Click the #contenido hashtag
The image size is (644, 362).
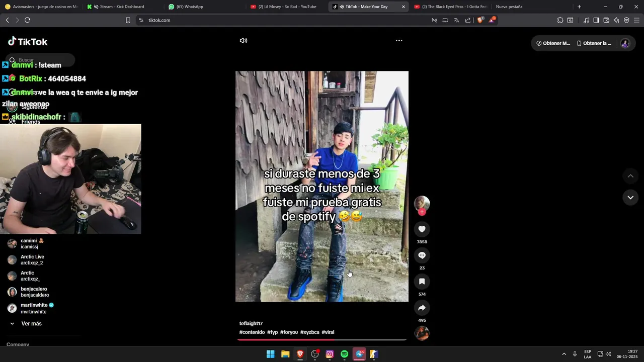point(252,332)
